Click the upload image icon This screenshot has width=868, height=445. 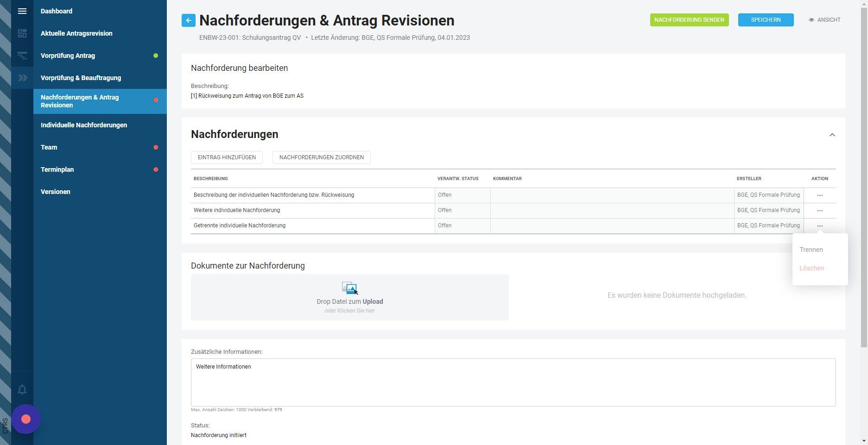pos(350,288)
